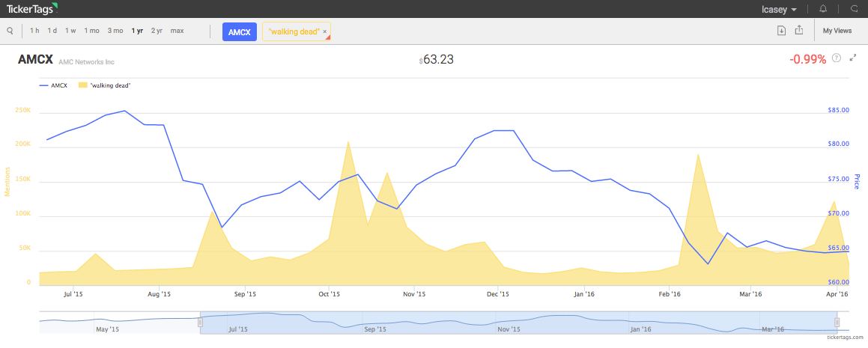
Task: Grab the right range navigator handle
Action: click(837, 322)
